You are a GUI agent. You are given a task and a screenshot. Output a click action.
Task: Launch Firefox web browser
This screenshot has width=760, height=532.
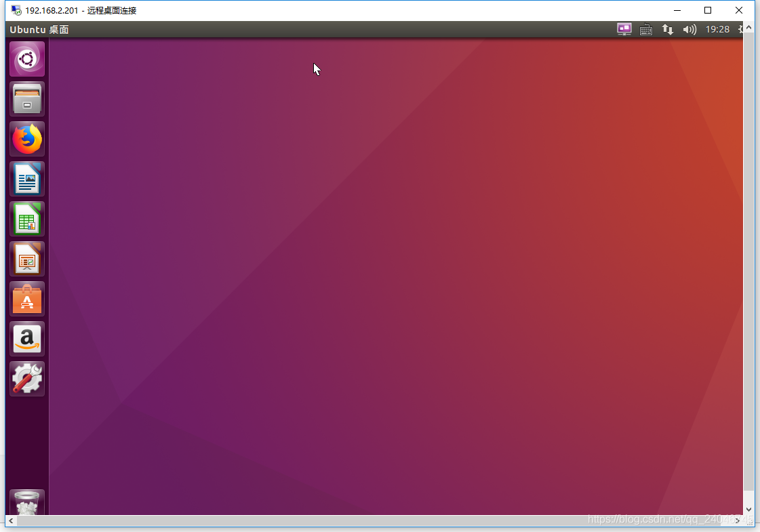click(x=27, y=139)
